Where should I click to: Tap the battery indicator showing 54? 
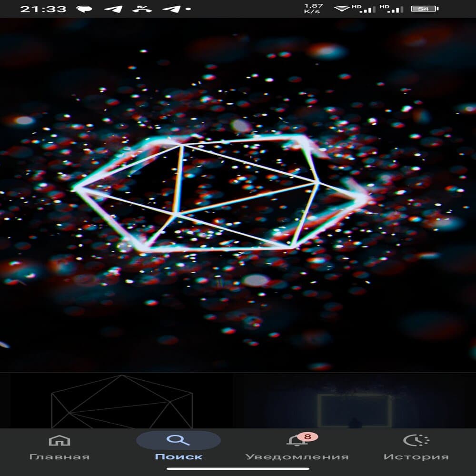425,9
